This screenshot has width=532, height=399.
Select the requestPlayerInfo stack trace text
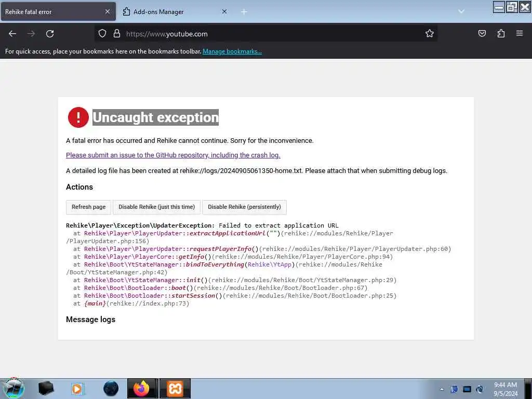point(220,249)
